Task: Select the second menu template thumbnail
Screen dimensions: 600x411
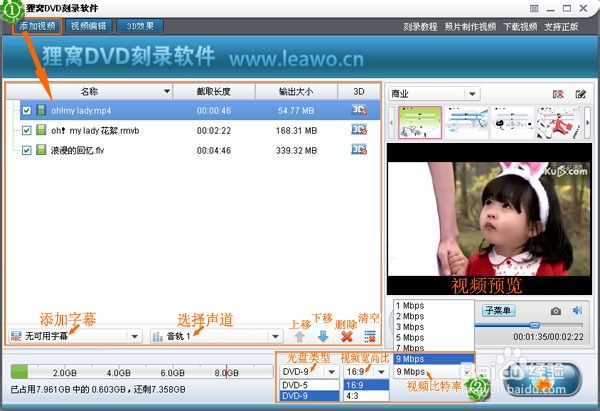Action: click(467, 122)
